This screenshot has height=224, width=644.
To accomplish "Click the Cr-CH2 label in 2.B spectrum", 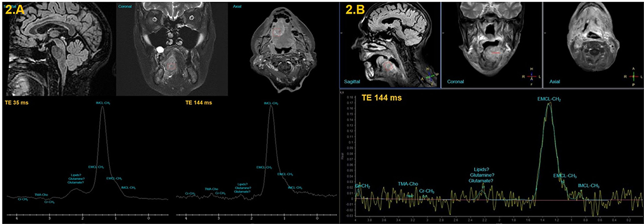I will 362,186.
